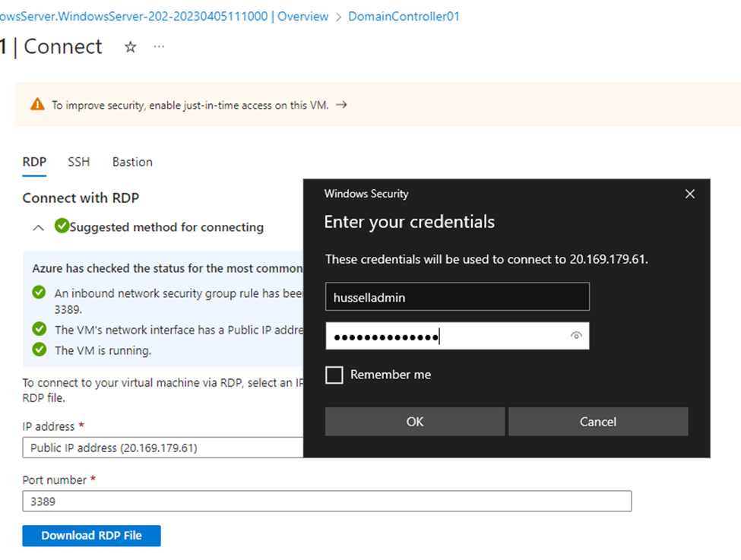Open the ellipsis more-options menu next to Connect
This screenshot has height=560, width=741.
pyautogui.click(x=160, y=46)
